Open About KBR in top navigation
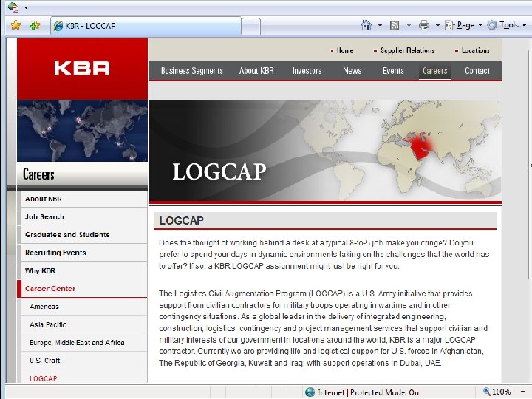This screenshot has height=399, width=532. point(256,71)
